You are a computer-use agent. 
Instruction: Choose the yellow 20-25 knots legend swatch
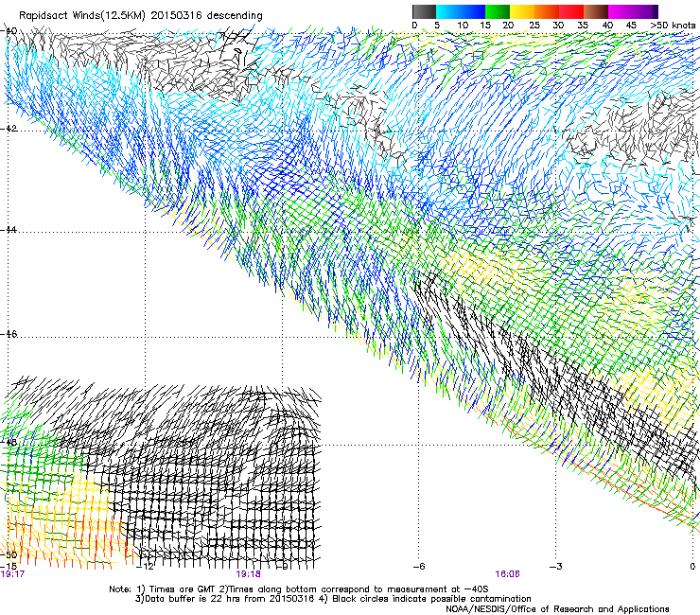pos(522,11)
